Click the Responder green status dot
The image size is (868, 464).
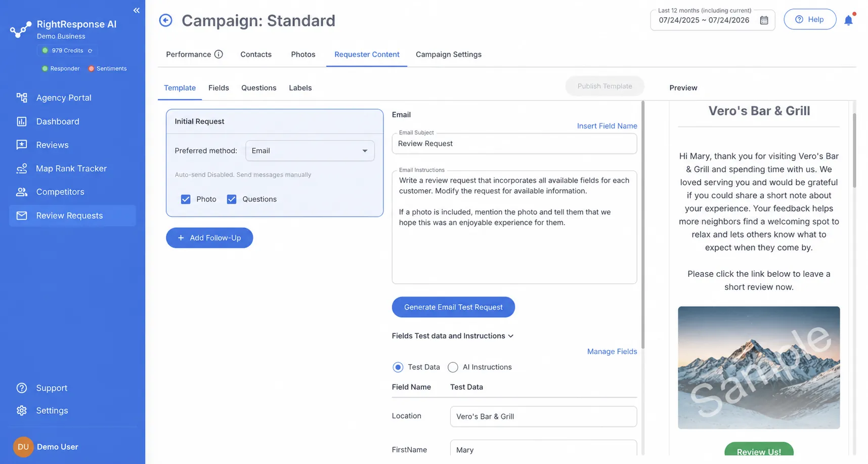point(45,69)
